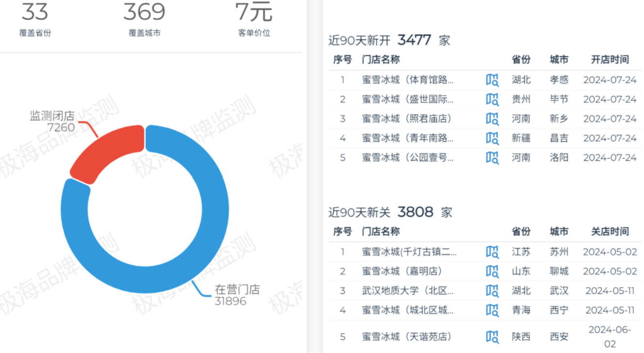The width and height of the screenshot is (644, 353).
Task: Click city cell 西安
Action: [x=559, y=337]
